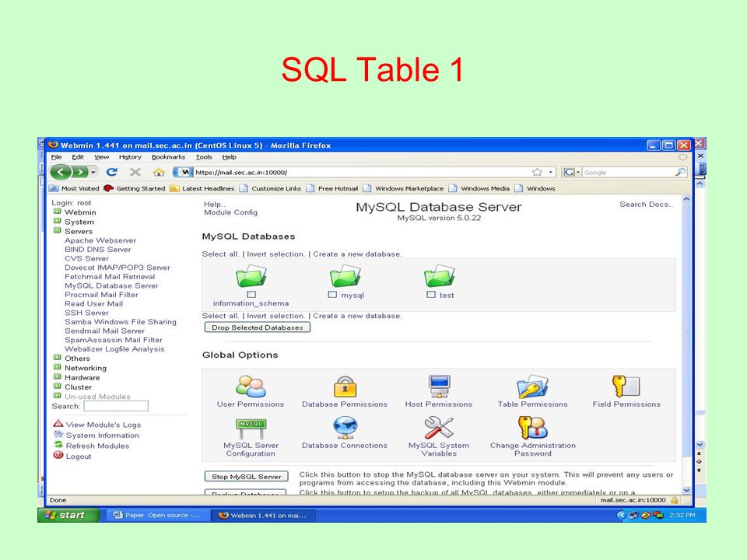The height and width of the screenshot is (560, 747).
Task: Open the View menu
Action: (x=101, y=157)
